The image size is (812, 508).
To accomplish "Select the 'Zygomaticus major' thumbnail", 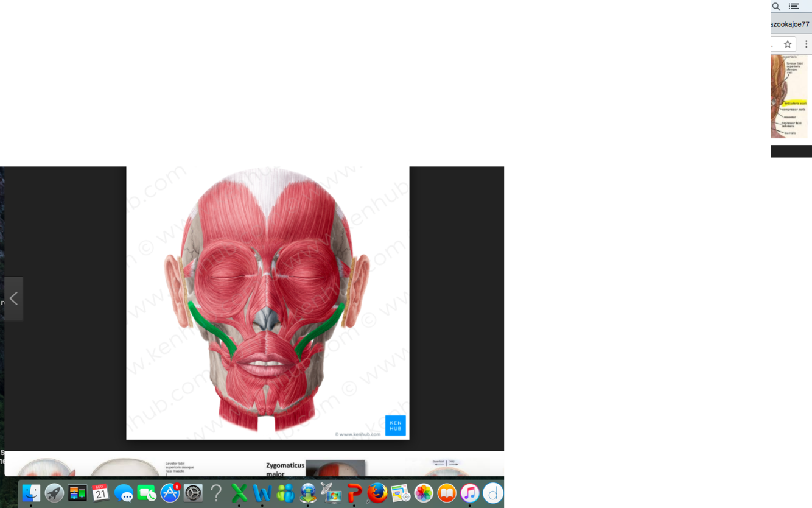I will [x=315, y=468].
